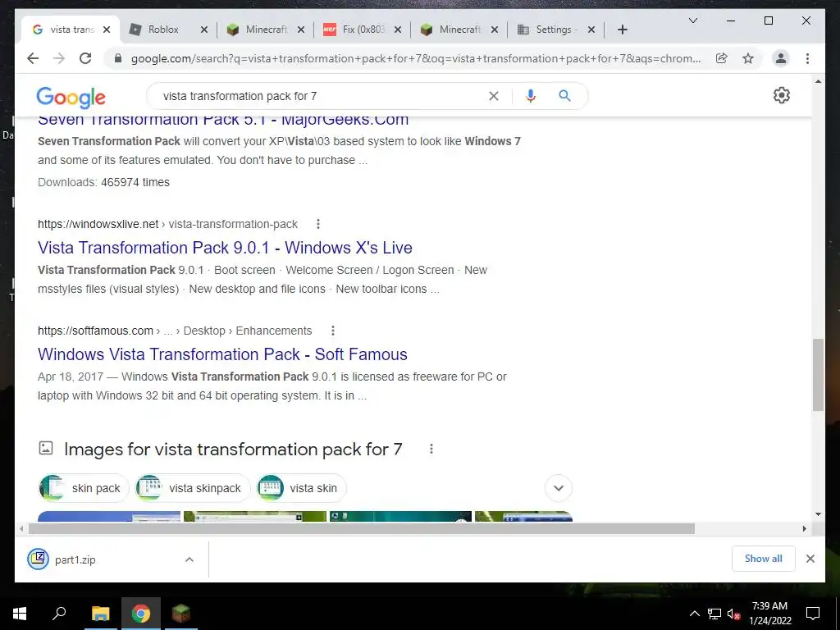Start voice search with microphone icon
Viewport: 840px width, 630px height.
pos(531,96)
